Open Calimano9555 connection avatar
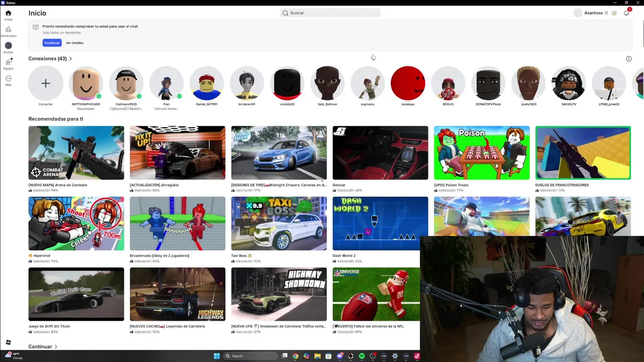 click(126, 83)
